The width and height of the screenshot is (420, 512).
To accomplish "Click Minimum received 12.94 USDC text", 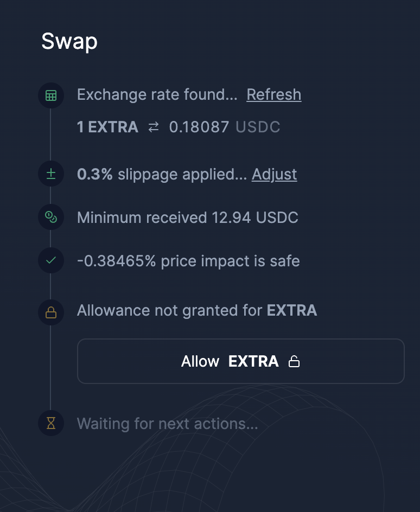I will coord(187,217).
